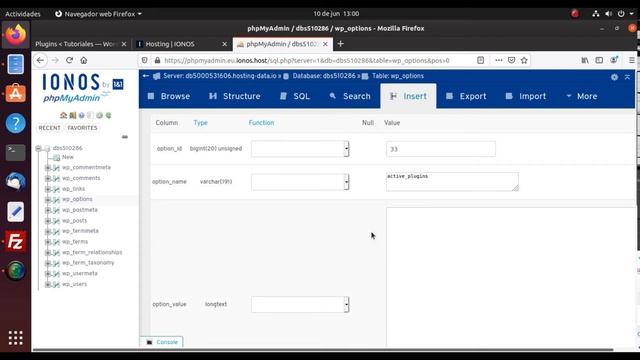Open page-related settings gear in blue header

point(614,77)
